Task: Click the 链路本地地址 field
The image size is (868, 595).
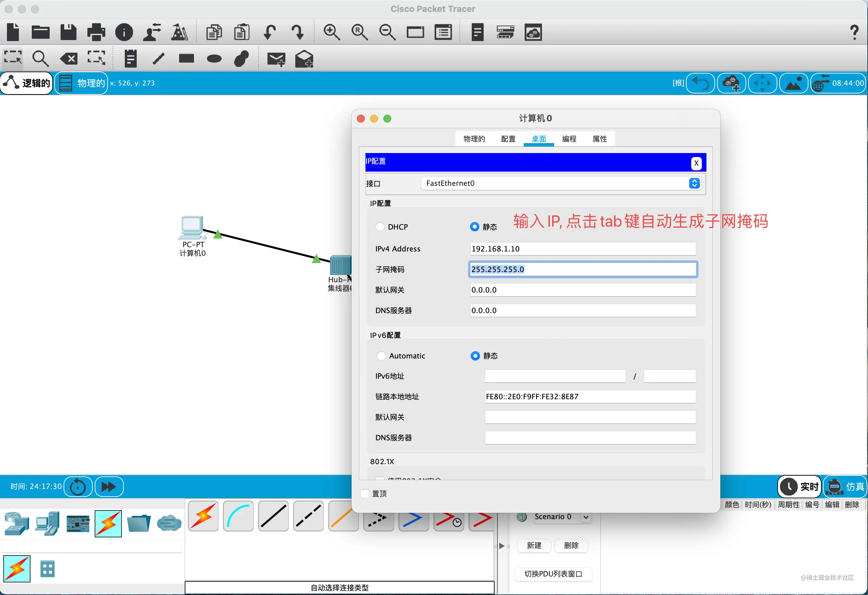Action: [590, 397]
